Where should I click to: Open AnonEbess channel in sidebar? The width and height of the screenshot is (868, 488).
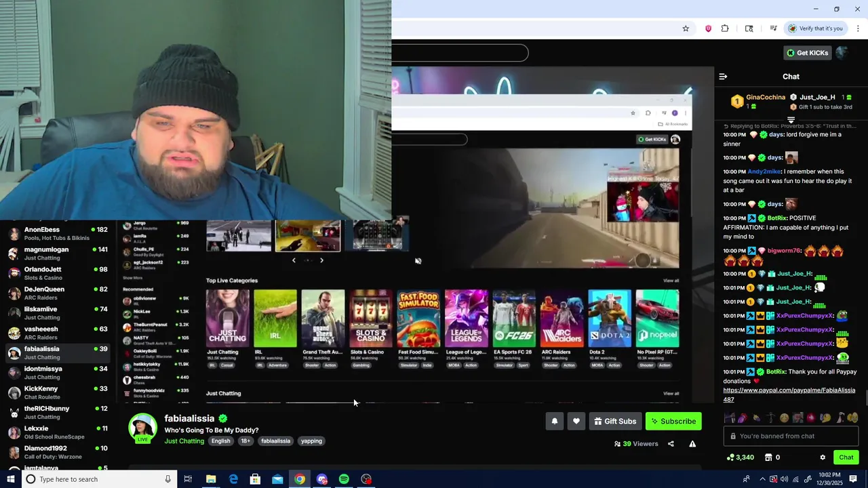57,234
